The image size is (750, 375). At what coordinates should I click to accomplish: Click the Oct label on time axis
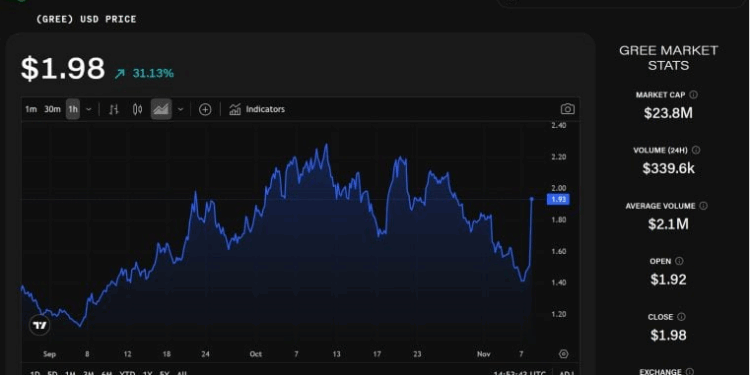pos(255,354)
